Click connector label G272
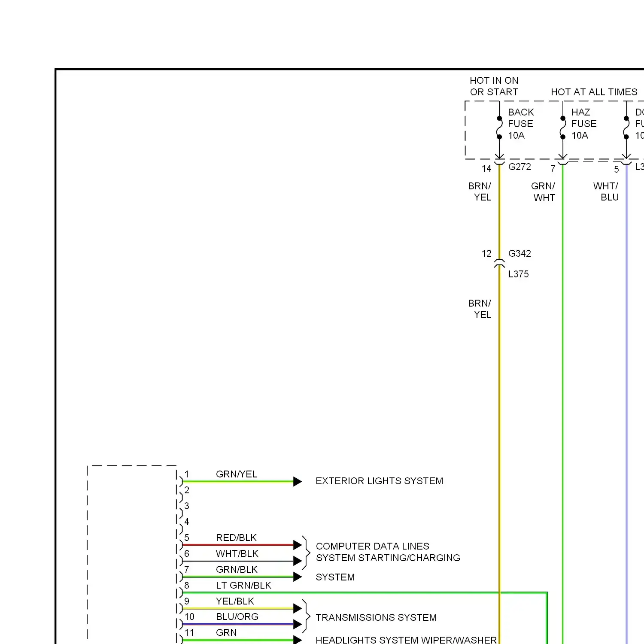644x644 pixels. (519, 167)
